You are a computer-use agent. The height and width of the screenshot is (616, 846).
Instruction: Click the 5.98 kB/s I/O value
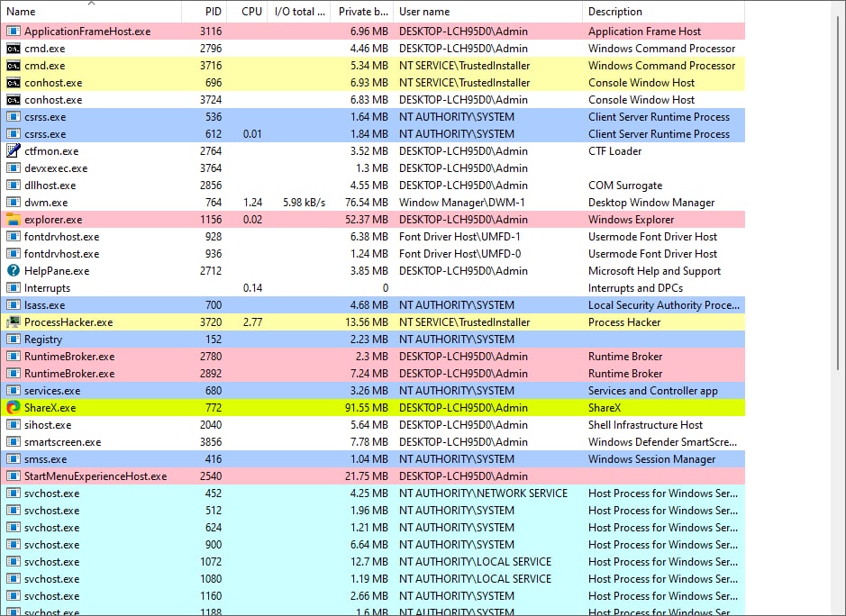point(305,203)
